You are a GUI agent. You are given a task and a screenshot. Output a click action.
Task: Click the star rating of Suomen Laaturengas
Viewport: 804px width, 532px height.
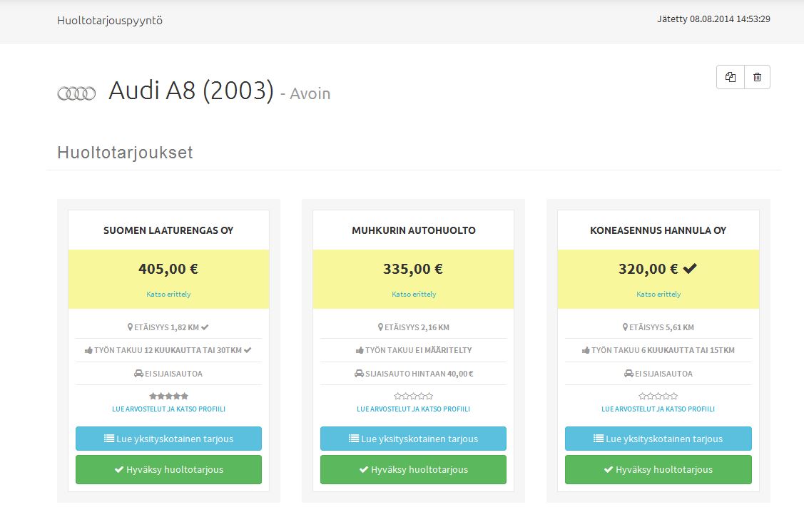coord(168,396)
